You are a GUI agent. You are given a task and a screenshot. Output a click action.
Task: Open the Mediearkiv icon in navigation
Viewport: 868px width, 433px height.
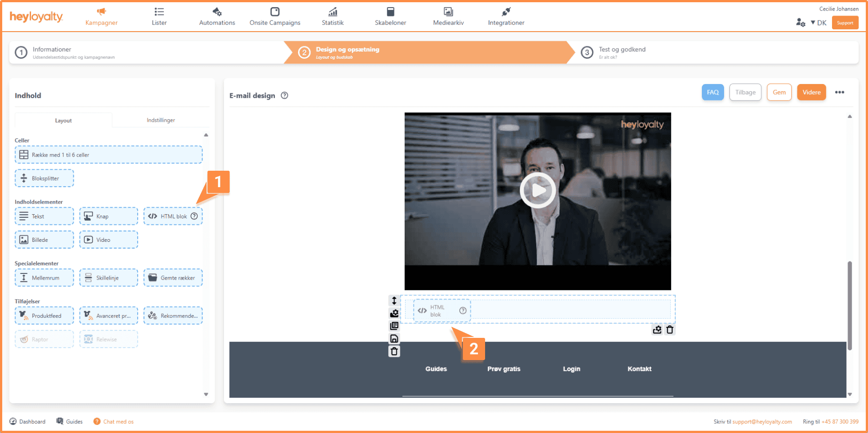[x=448, y=12]
